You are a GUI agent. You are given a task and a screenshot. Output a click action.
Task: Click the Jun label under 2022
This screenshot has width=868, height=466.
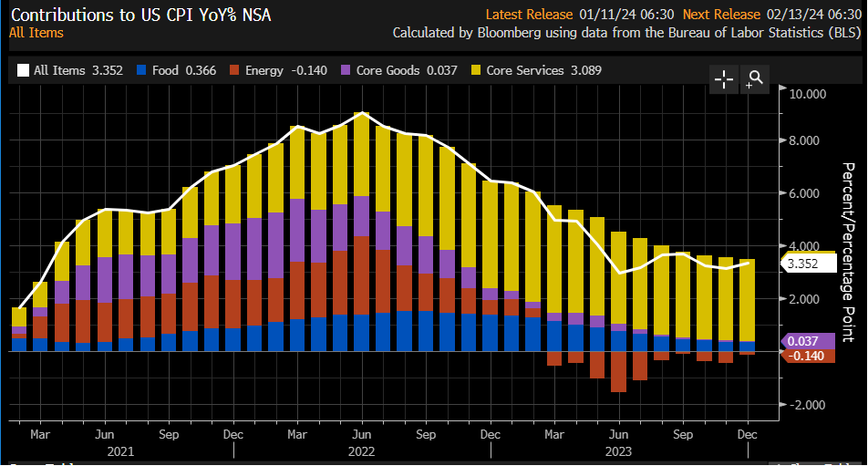coord(361,434)
